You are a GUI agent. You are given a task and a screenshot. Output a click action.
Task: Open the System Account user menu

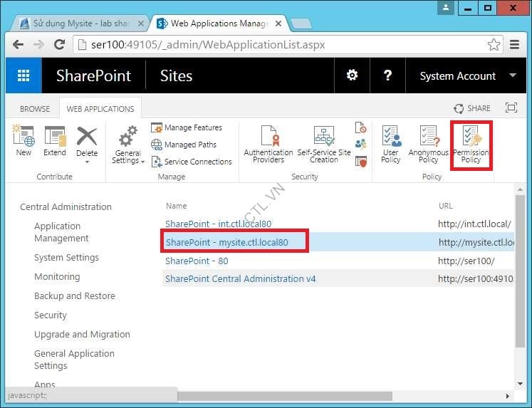tap(466, 76)
